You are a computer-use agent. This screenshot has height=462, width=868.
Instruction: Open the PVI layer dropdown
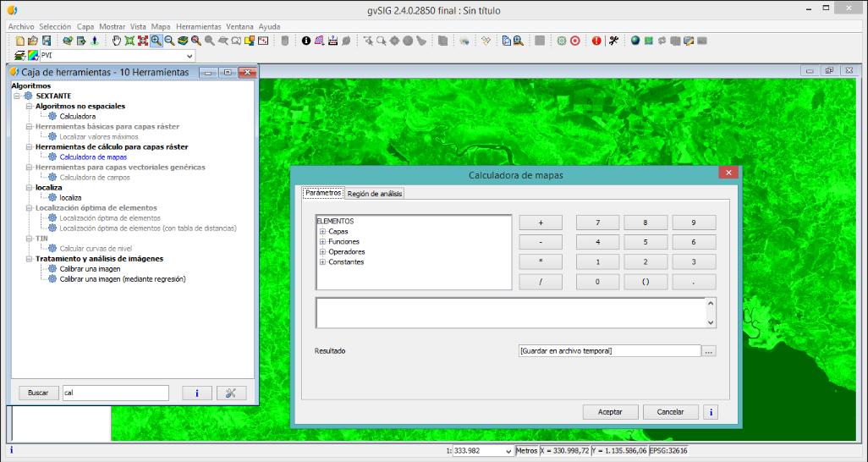[189, 56]
